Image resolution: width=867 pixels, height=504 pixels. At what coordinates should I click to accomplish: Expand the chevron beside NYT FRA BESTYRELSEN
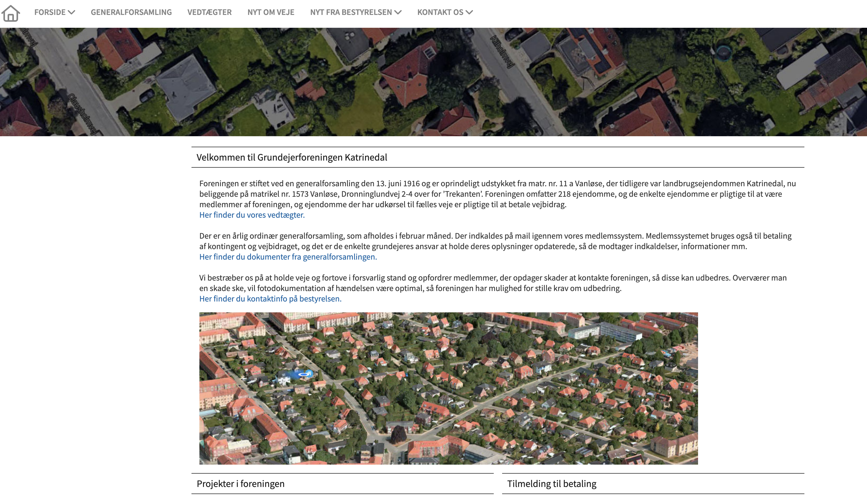click(x=398, y=12)
